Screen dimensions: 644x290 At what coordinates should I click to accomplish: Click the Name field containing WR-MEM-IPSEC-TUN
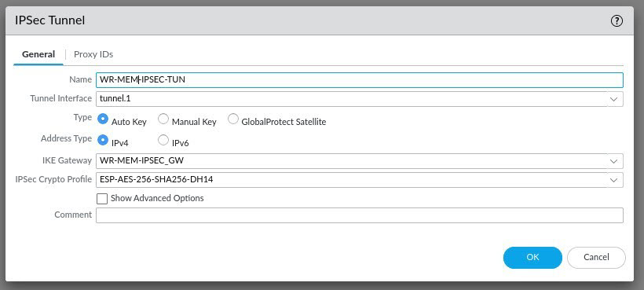point(360,79)
